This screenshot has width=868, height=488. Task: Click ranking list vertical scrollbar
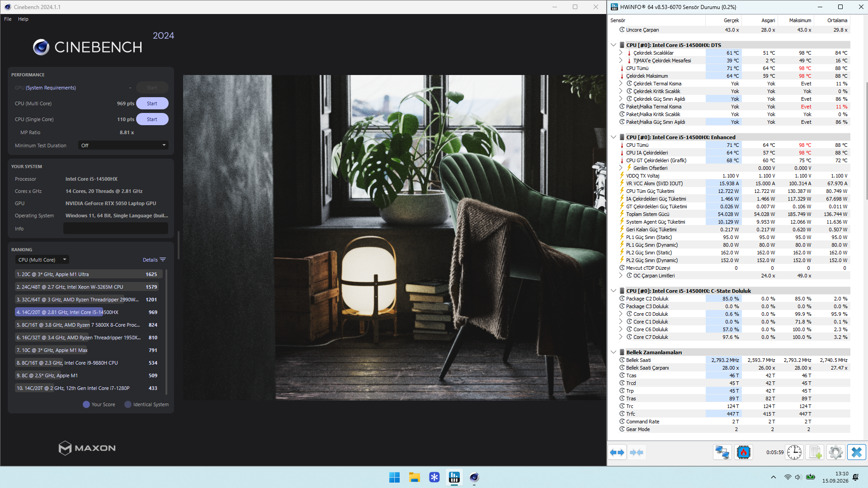(166, 332)
